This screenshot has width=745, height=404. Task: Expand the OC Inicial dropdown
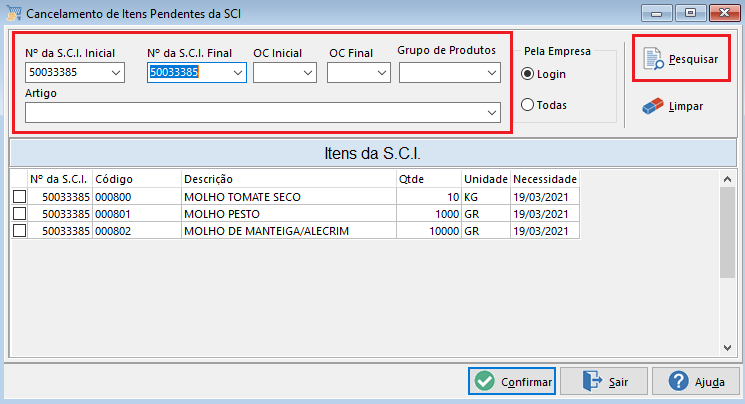point(307,73)
